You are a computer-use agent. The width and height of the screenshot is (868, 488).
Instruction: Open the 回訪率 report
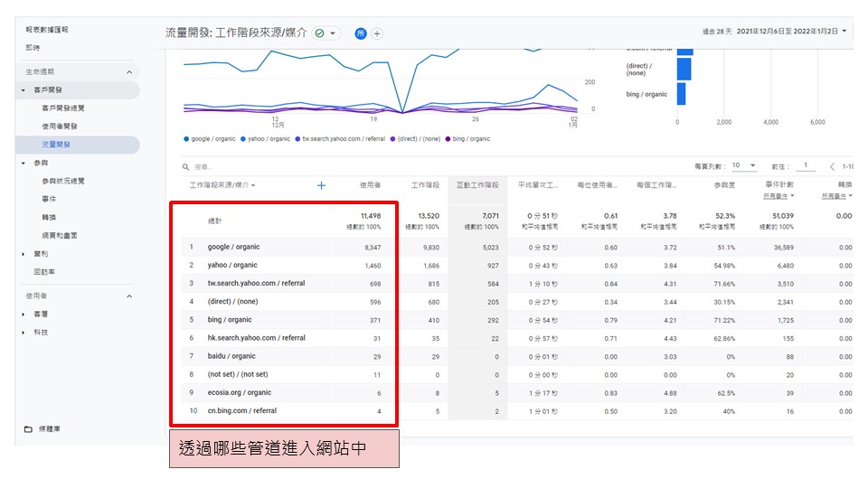pos(44,272)
